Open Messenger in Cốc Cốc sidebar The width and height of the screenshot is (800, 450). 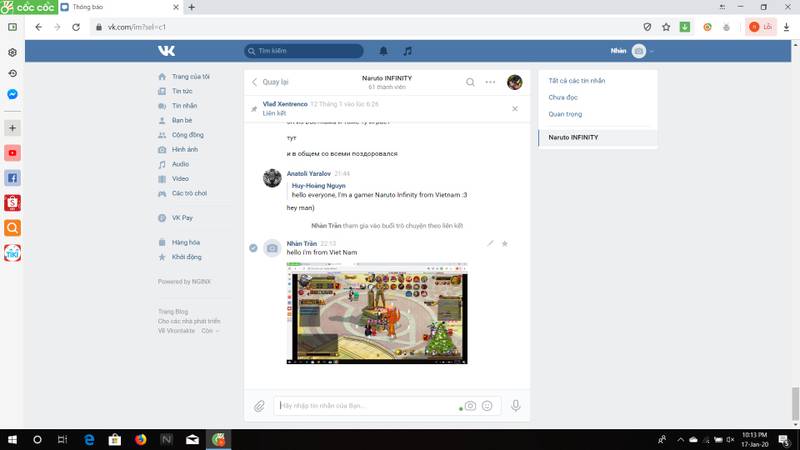click(x=12, y=94)
